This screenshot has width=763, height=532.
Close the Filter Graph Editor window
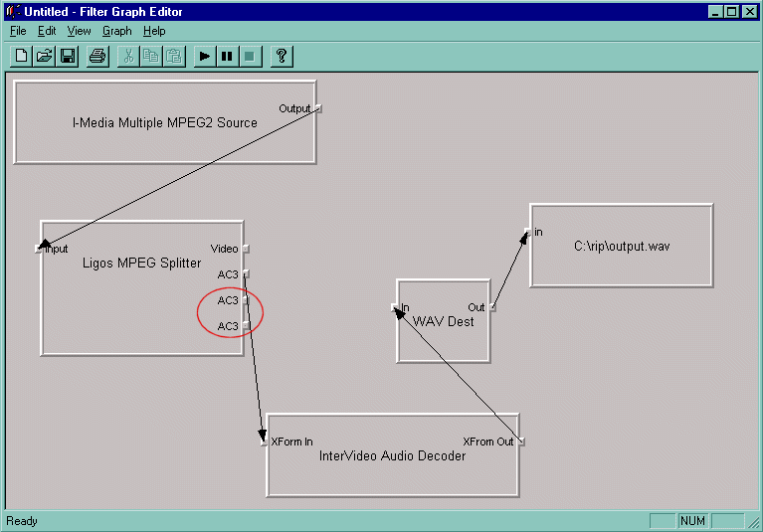(x=750, y=11)
